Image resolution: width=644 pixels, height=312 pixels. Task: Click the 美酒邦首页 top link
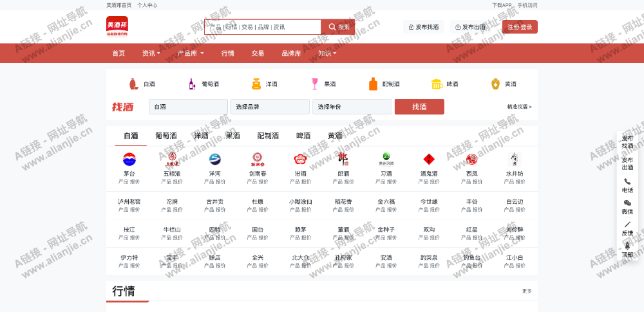(x=119, y=5)
